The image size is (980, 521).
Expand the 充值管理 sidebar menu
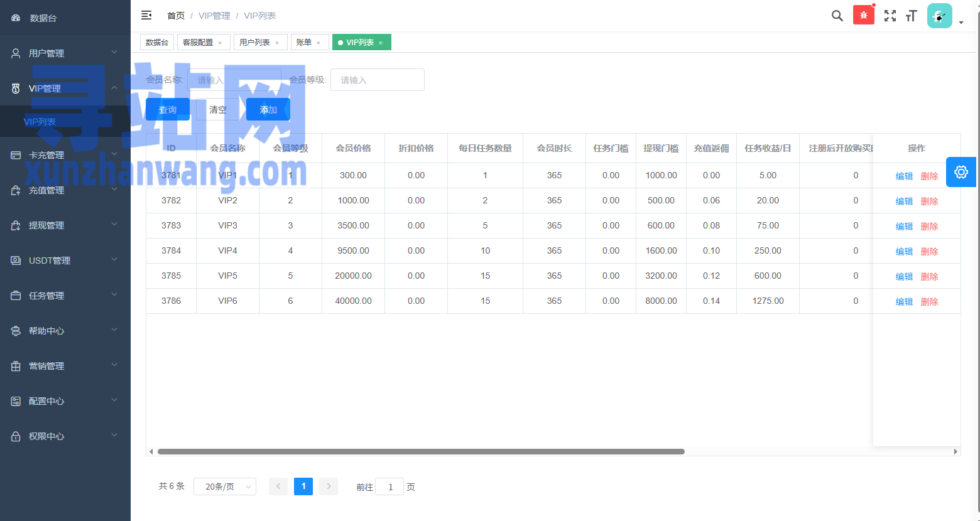(65, 190)
